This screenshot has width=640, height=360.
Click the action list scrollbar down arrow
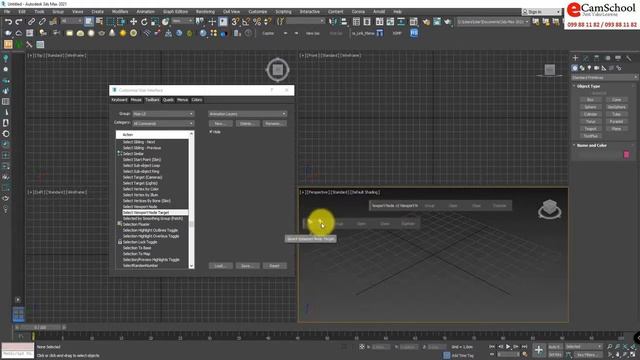tap(191, 266)
